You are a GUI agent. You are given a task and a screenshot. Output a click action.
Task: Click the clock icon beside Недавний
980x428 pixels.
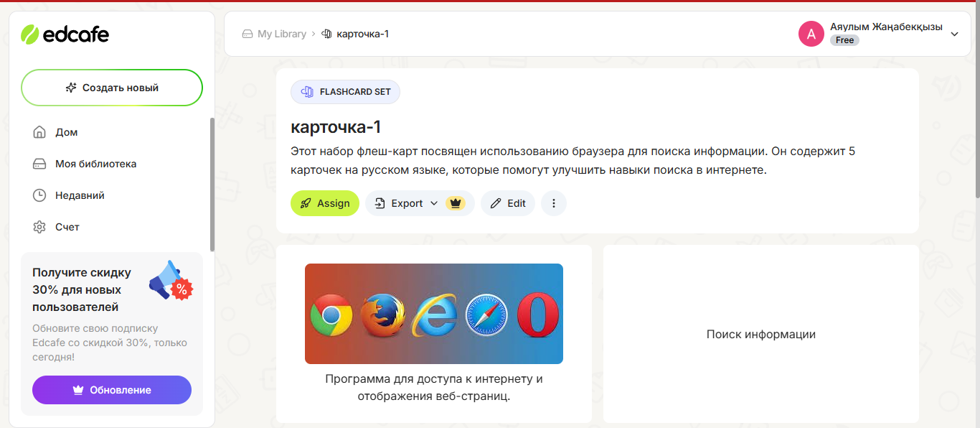pyautogui.click(x=39, y=195)
